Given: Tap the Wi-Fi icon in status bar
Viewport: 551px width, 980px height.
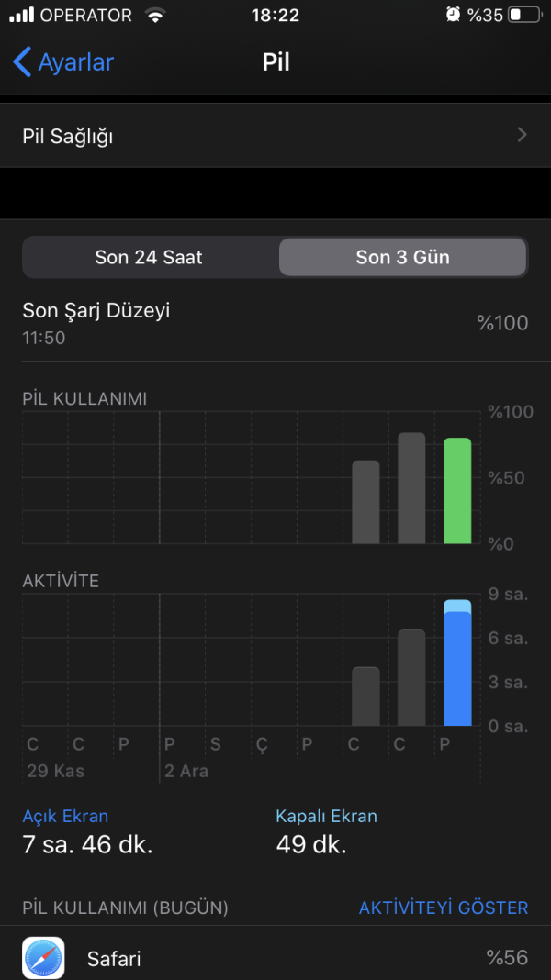Looking at the screenshot, I should (155, 16).
